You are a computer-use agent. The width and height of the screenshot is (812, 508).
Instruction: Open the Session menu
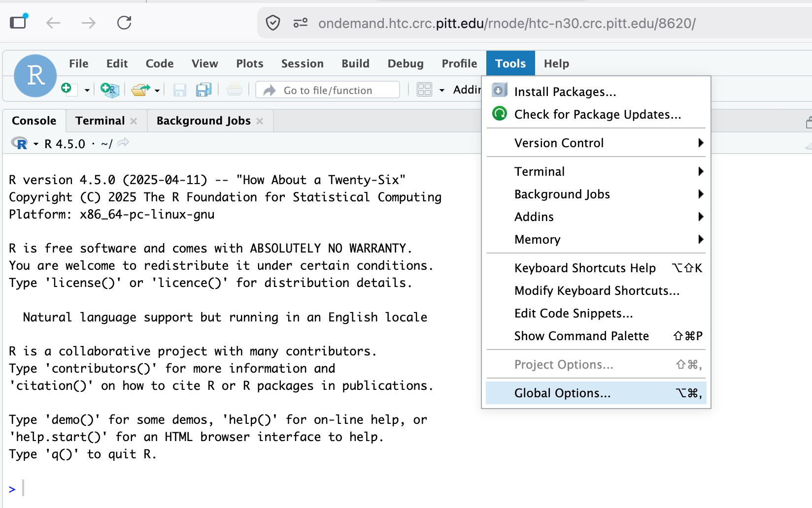click(x=302, y=63)
